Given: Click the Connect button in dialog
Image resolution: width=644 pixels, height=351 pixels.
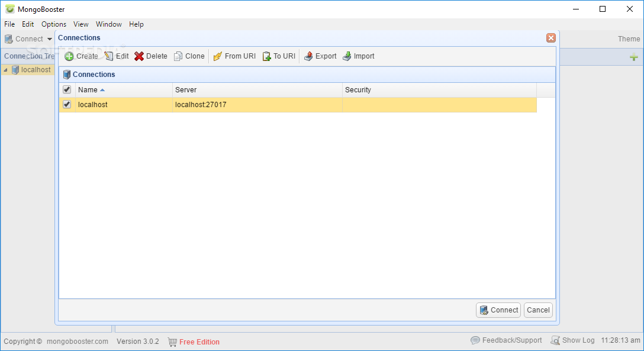Looking at the screenshot, I should pos(498,310).
